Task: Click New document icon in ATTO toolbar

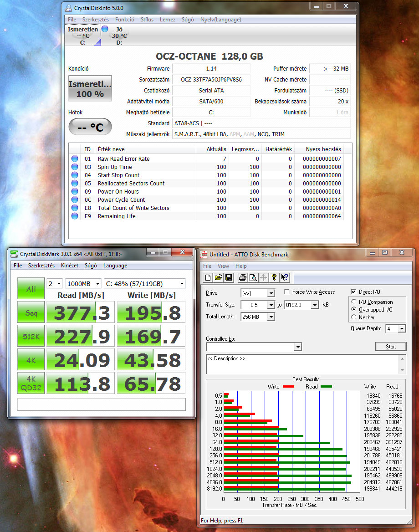Action: pyautogui.click(x=208, y=277)
